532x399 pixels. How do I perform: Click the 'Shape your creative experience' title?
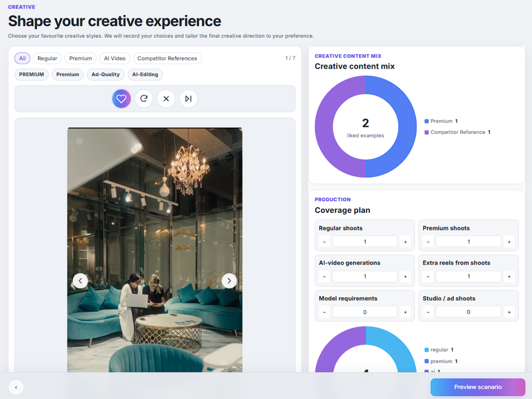coord(114,21)
